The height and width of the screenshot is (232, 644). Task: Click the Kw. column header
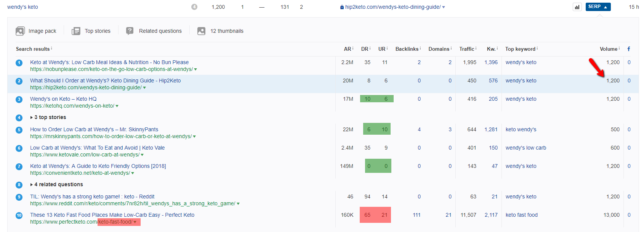[x=491, y=49]
